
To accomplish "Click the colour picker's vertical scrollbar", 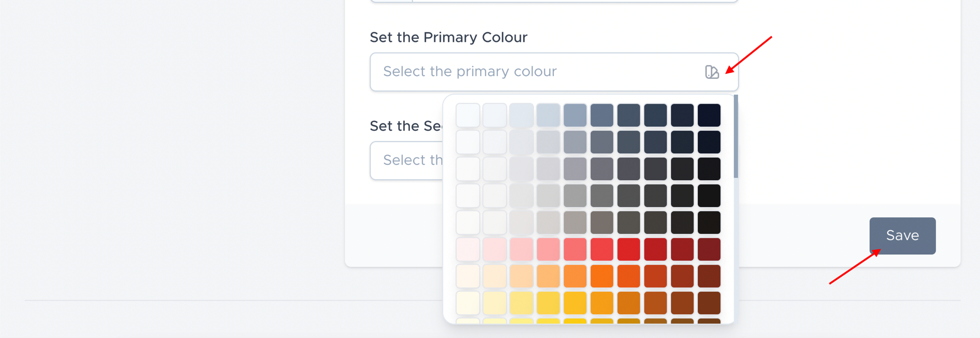I will (736, 136).
